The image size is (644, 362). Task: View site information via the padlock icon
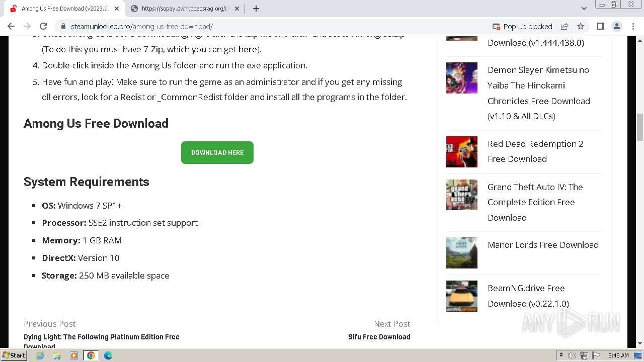63,26
